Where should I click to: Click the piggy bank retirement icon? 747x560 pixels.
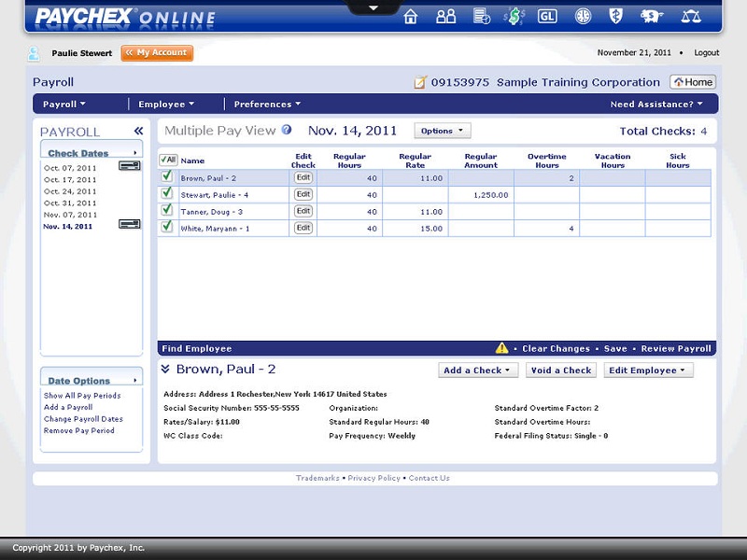tap(651, 15)
